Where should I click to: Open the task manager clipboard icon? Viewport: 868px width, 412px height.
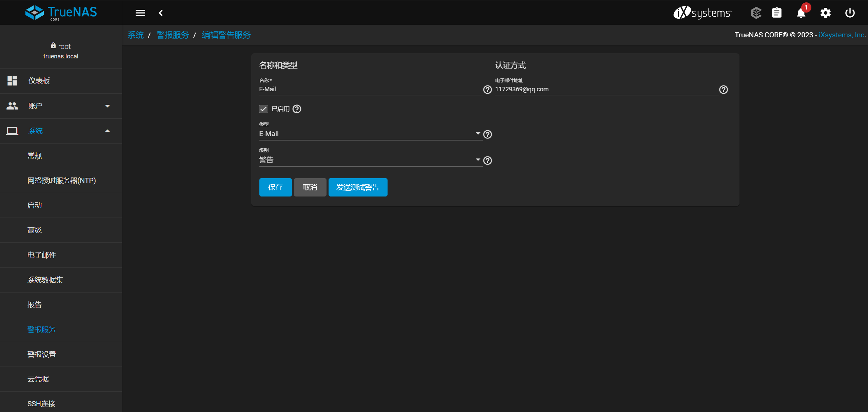coord(777,13)
